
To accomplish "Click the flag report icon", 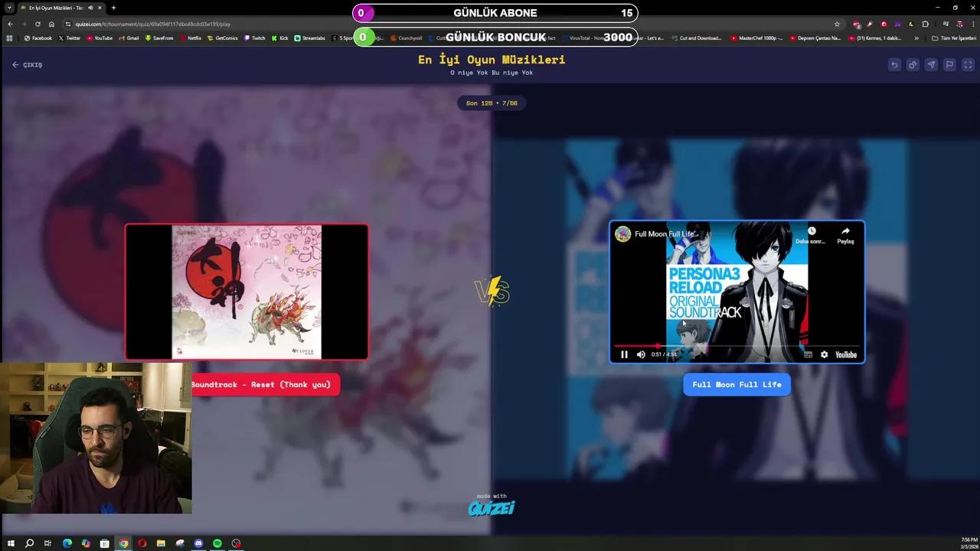I will coord(949,65).
